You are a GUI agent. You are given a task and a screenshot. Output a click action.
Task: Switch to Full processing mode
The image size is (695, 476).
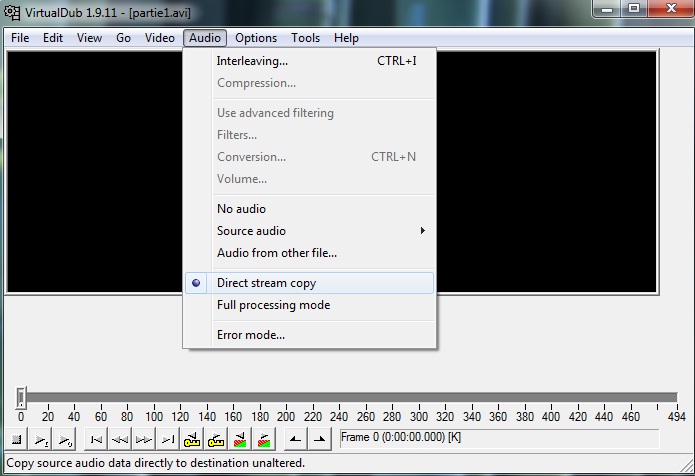point(309,305)
